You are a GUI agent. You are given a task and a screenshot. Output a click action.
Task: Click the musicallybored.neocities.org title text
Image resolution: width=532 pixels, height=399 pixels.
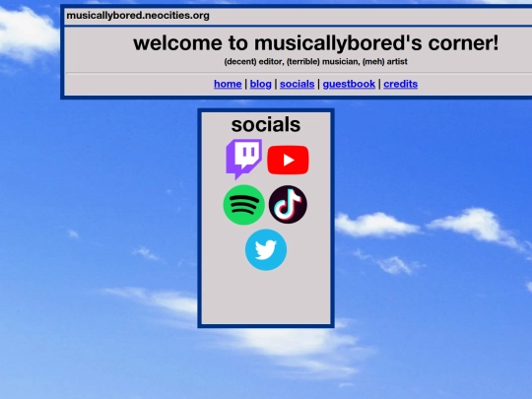tap(138, 16)
